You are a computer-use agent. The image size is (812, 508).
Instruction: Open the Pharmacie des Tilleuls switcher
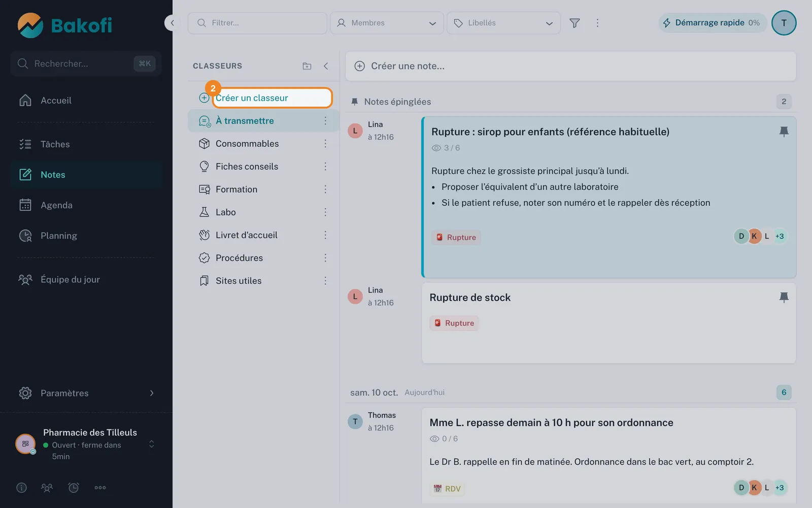86,444
